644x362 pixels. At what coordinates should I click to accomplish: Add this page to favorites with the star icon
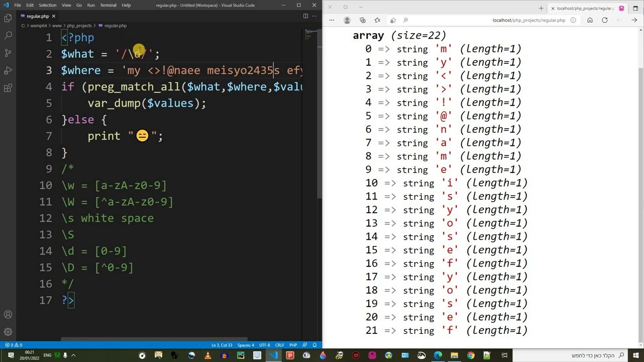pos(393,20)
